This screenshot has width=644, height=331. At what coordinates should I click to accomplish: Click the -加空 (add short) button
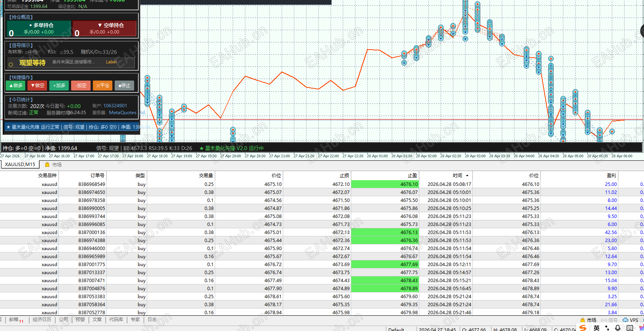(81, 86)
